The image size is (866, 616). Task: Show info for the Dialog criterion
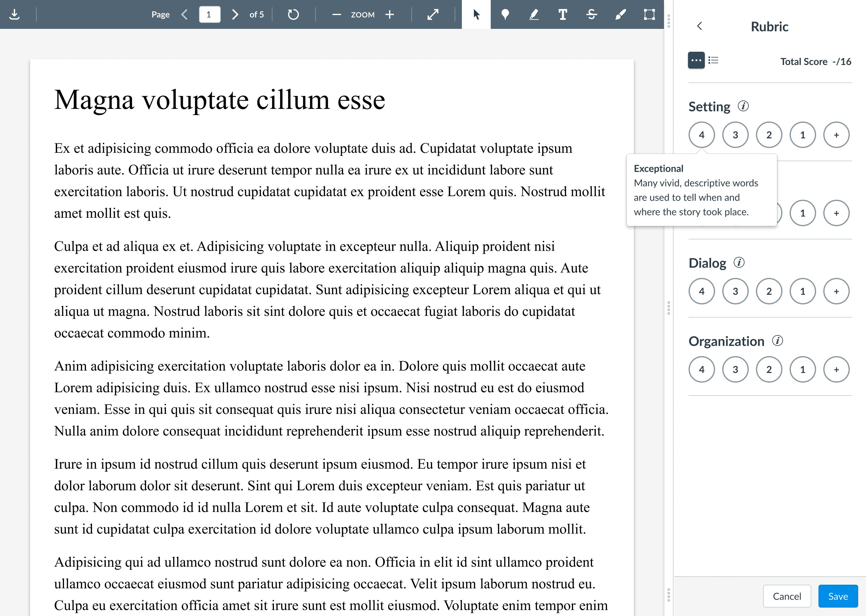pyautogui.click(x=739, y=263)
